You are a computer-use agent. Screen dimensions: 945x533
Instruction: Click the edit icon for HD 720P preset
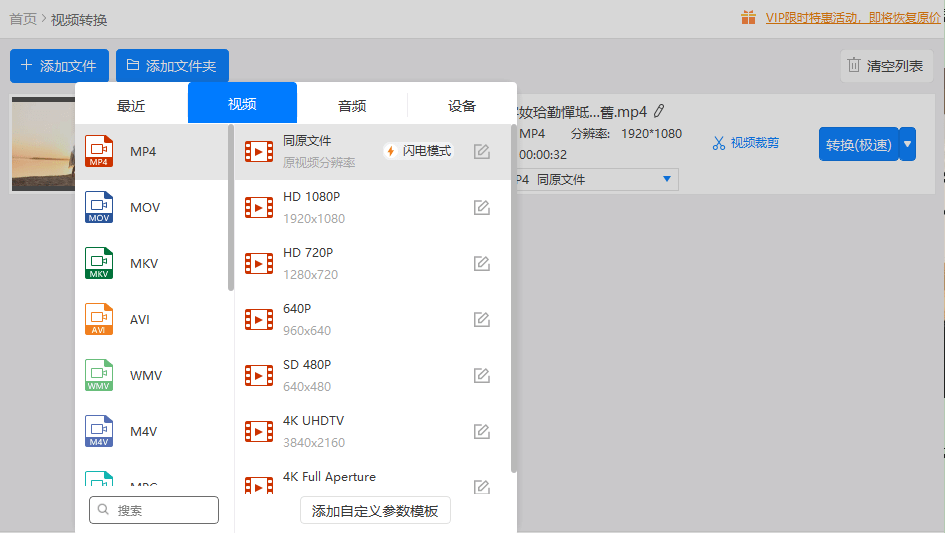[481, 264]
